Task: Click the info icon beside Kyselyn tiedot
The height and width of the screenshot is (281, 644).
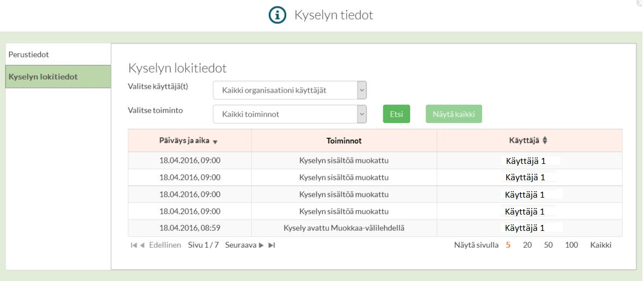Action: click(x=277, y=15)
